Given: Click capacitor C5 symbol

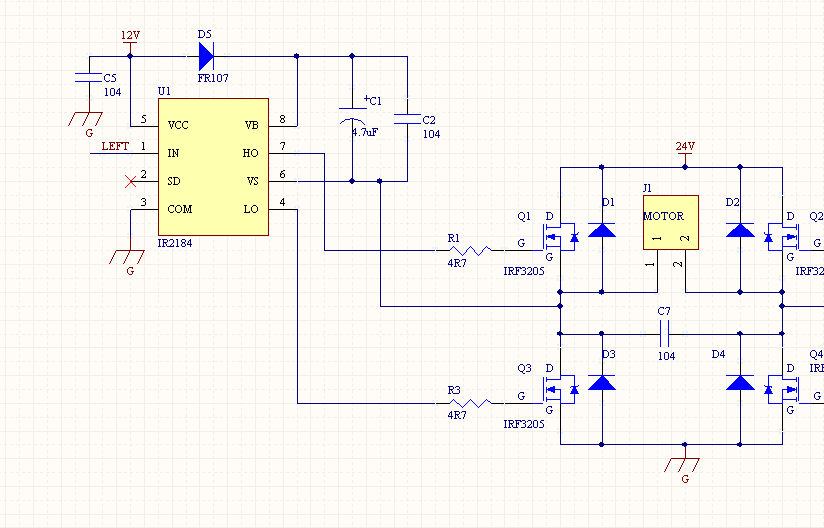Looking at the screenshot, I should pyautogui.click(x=89, y=78).
